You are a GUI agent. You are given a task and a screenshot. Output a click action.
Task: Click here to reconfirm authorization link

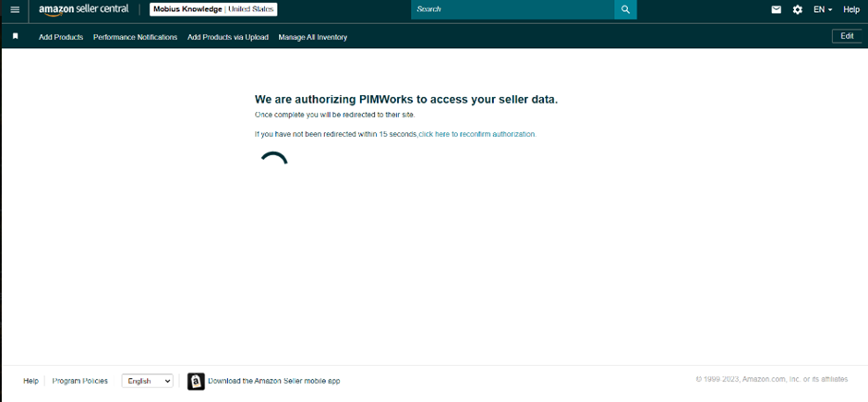pos(477,134)
